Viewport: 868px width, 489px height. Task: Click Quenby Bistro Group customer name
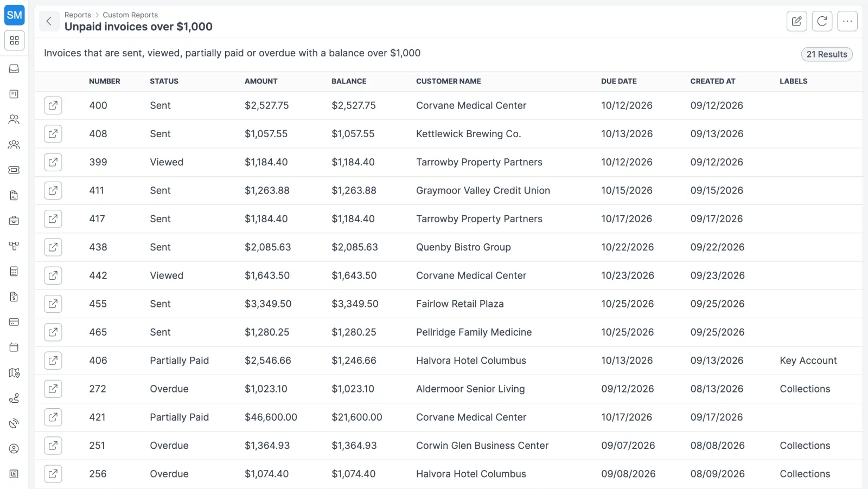tap(463, 247)
